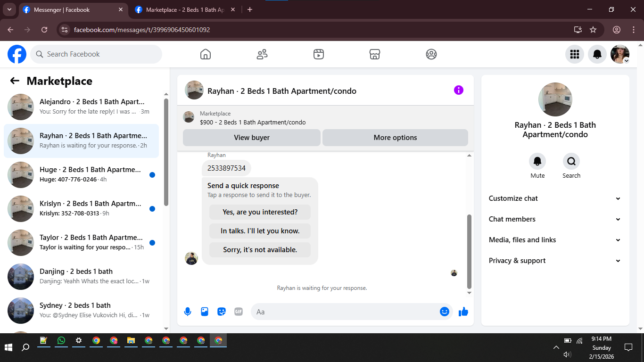Send 'In talks. I'll let you know.' response
Viewport: 644px width, 362px height.
(260, 231)
